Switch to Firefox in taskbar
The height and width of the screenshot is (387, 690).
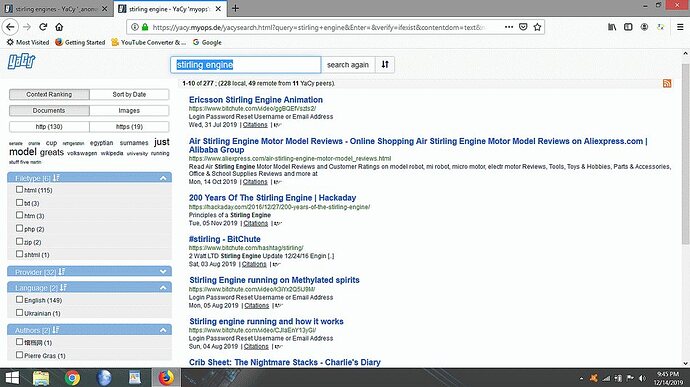(x=166, y=378)
